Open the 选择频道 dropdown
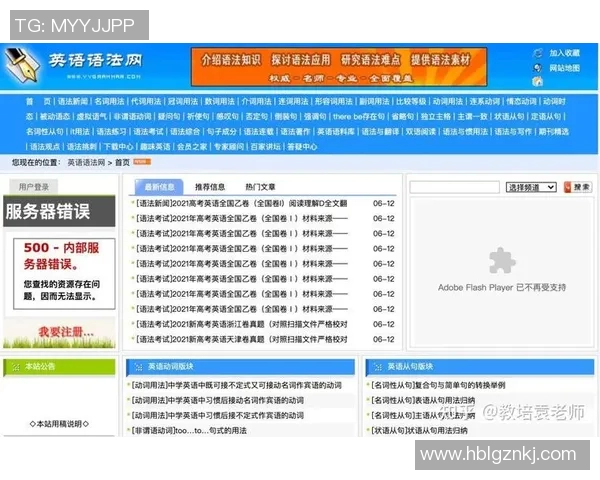600x480 pixels. pos(531,187)
